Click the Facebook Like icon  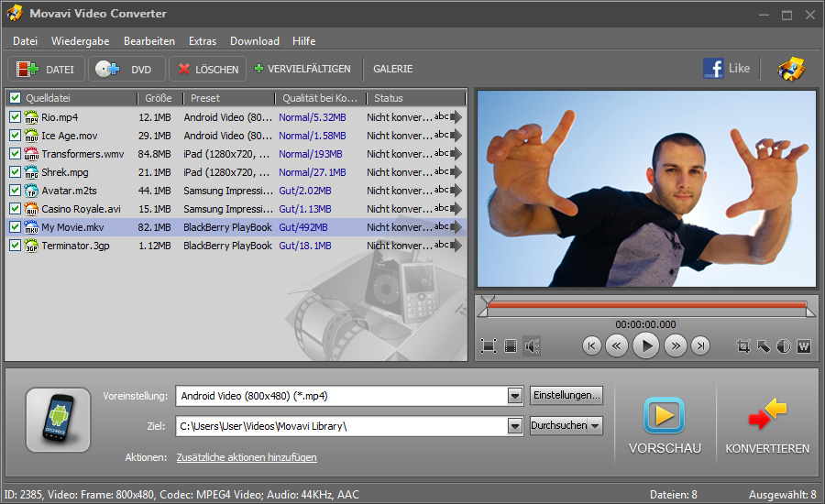point(726,68)
